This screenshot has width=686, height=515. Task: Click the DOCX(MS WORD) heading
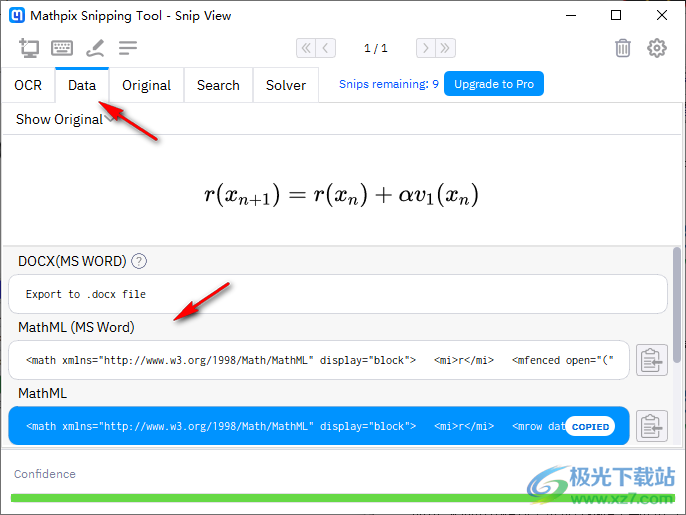coord(72,261)
